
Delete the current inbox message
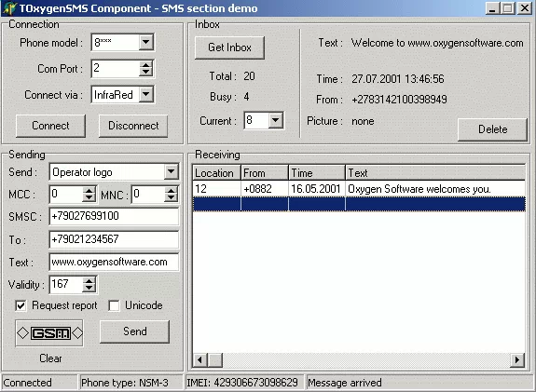(x=492, y=129)
